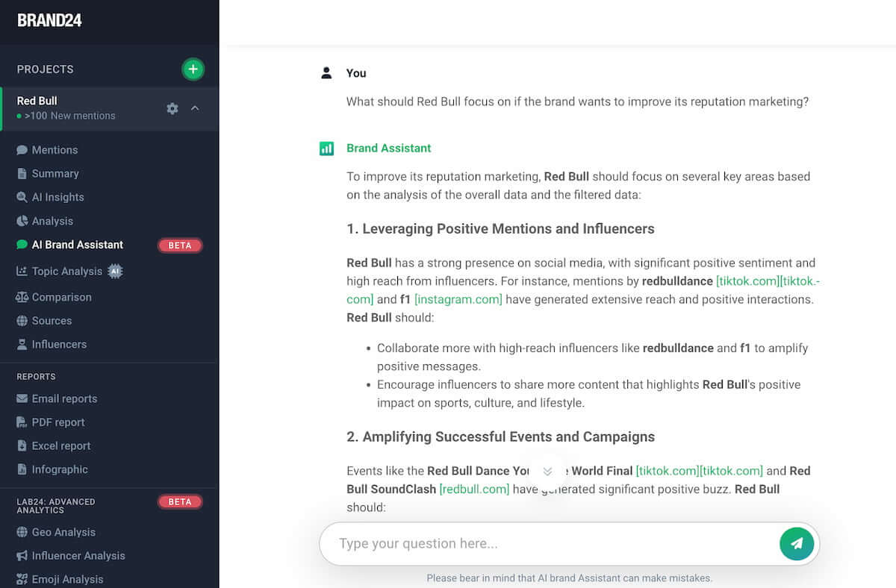Image resolution: width=896 pixels, height=588 pixels.
Task: Collapse the Red Bull project chevron
Action: click(x=195, y=108)
